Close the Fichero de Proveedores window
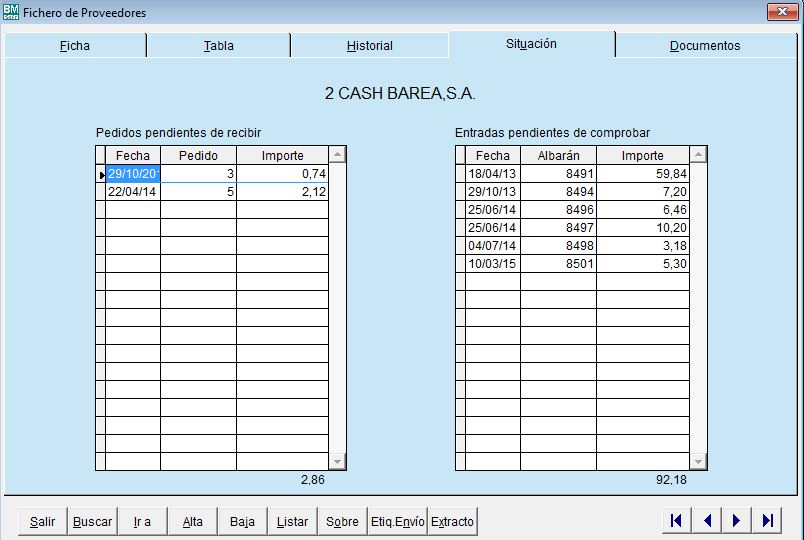This screenshot has width=804, height=540. coord(781,12)
